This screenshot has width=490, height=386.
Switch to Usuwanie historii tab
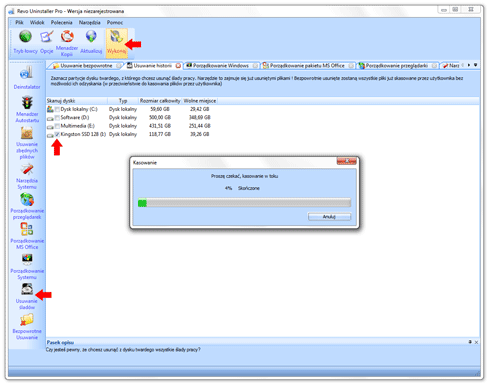[153, 66]
